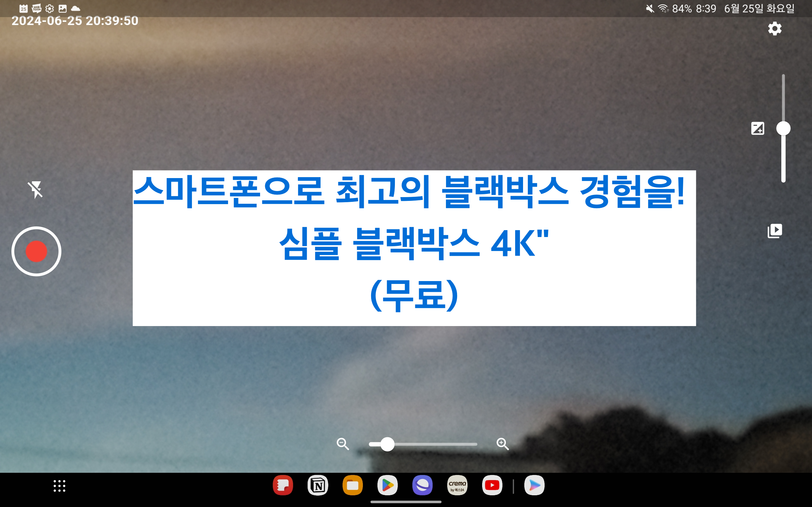Tap battery and clock status area
The image size is (812, 507).
pos(694,9)
